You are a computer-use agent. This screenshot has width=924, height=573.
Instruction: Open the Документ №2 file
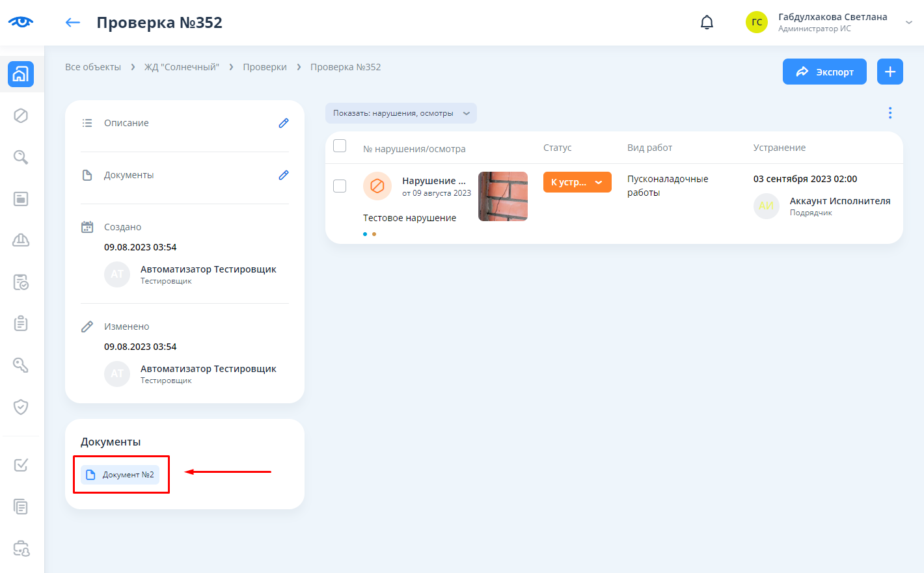coord(120,475)
